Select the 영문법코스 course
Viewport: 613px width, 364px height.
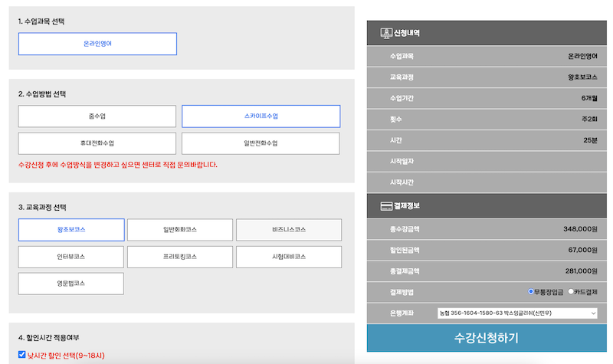point(71,284)
